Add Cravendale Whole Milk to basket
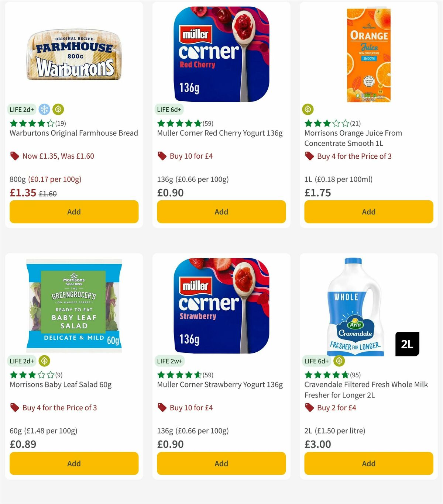 pos(368,463)
